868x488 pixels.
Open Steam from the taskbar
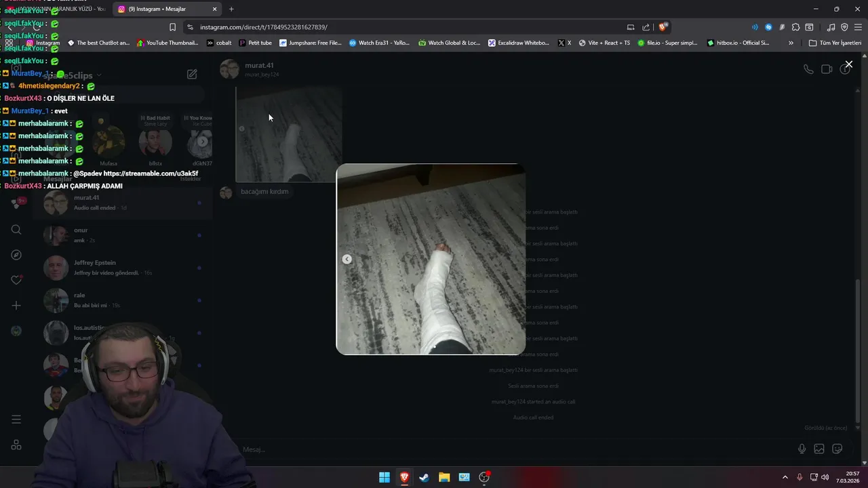coord(424,477)
